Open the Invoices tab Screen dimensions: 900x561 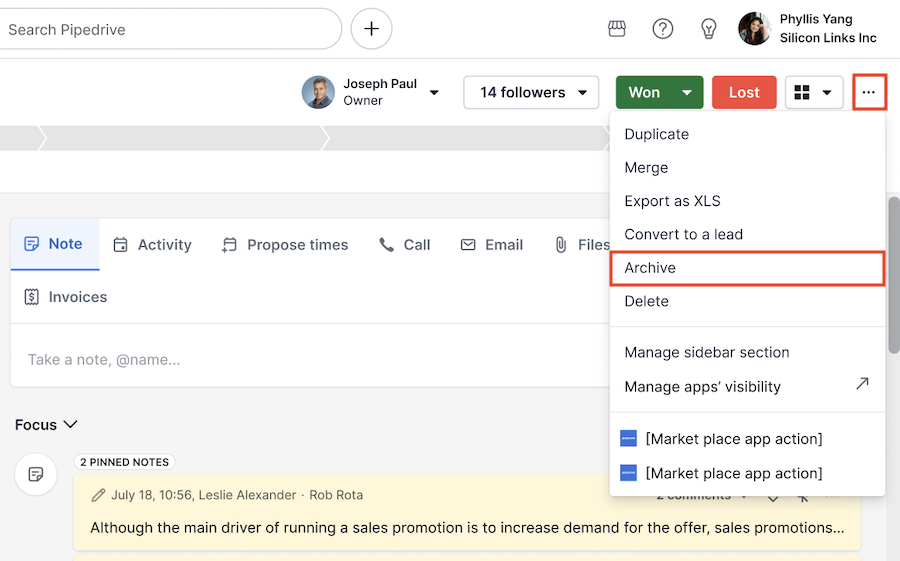[66, 297]
